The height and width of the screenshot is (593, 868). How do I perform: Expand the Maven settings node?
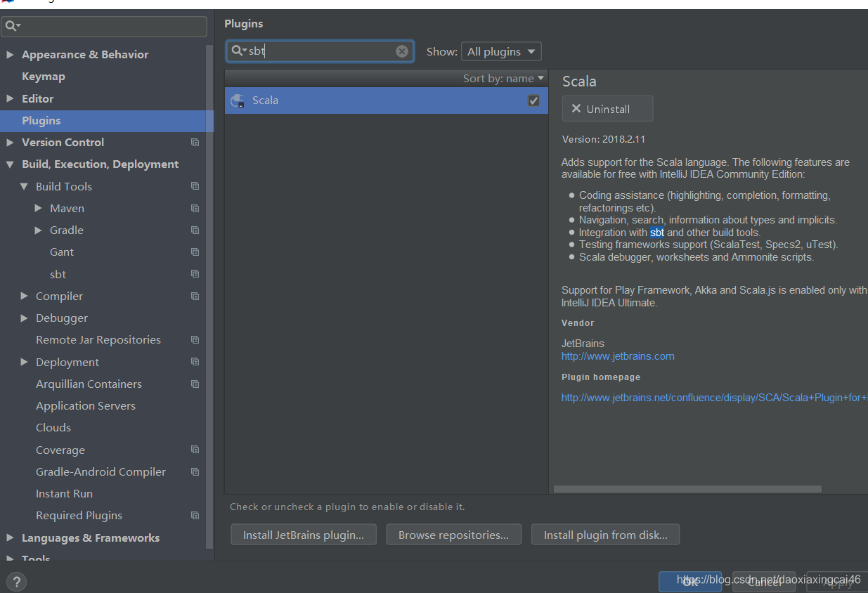[x=39, y=209]
